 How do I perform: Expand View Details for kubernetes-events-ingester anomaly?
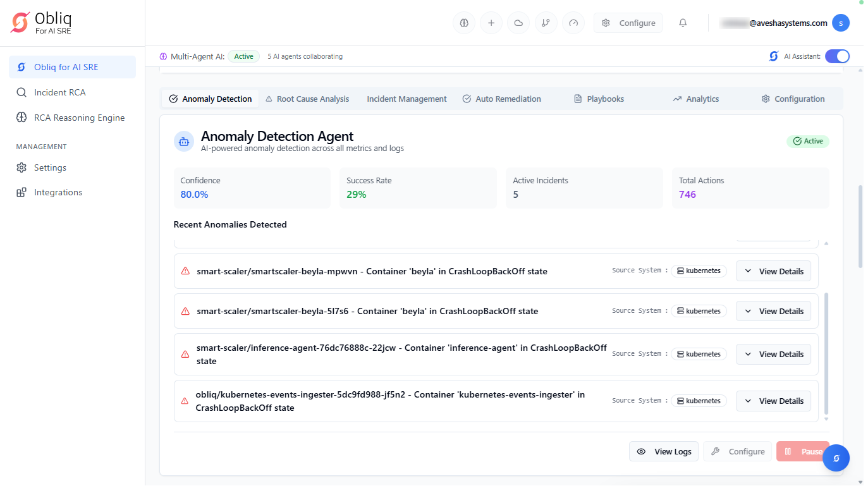[x=773, y=401]
